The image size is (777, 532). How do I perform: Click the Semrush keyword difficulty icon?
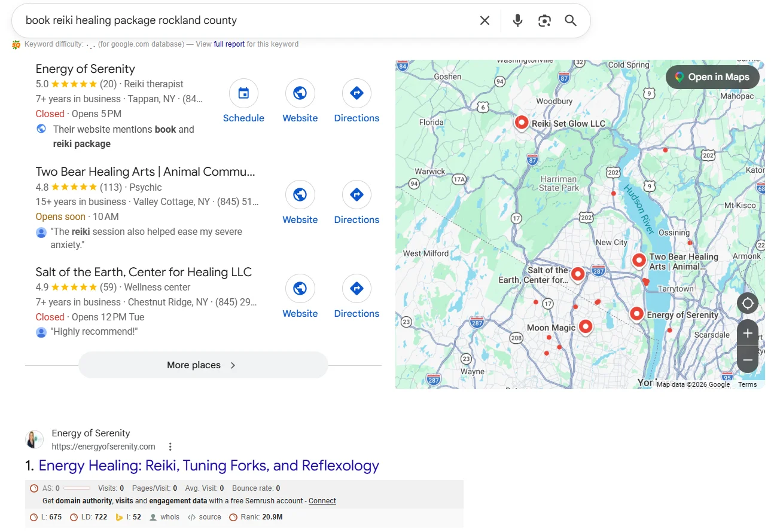click(16, 44)
